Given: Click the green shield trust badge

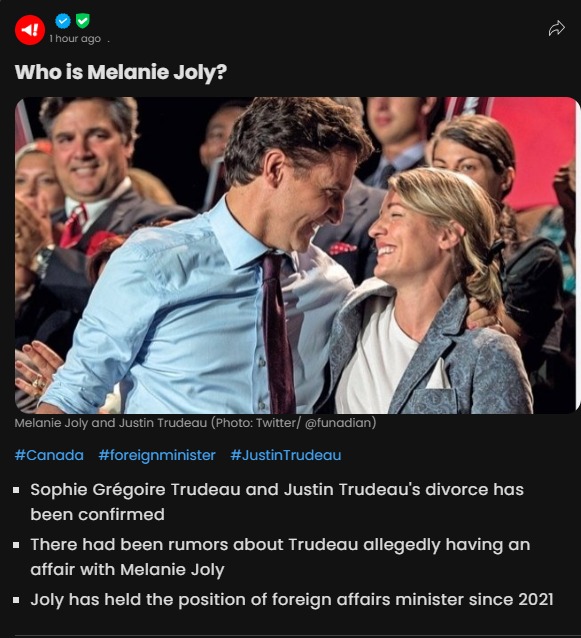Looking at the screenshot, I should point(83,20).
